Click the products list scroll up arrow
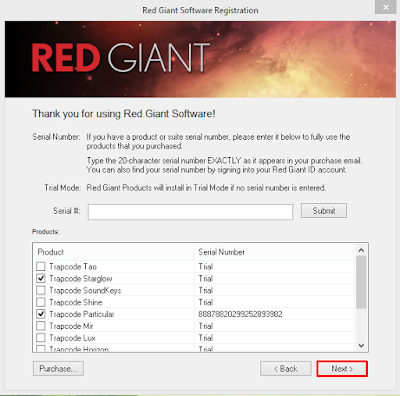 click(361, 250)
